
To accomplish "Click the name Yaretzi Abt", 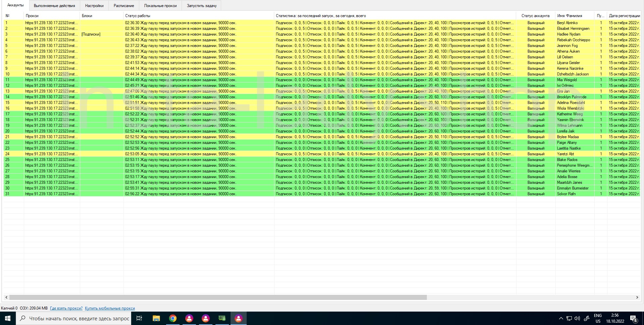I will [x=565, y=154].
